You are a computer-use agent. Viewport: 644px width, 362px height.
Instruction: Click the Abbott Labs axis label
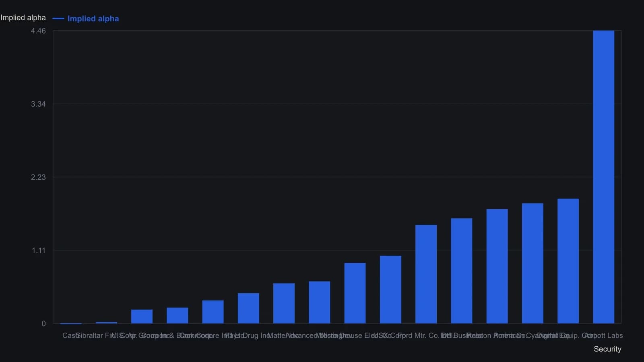tap(603, 335)
